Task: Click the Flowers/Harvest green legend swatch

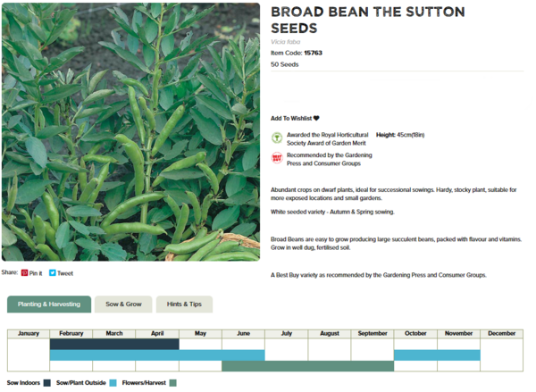Action: 173,383
